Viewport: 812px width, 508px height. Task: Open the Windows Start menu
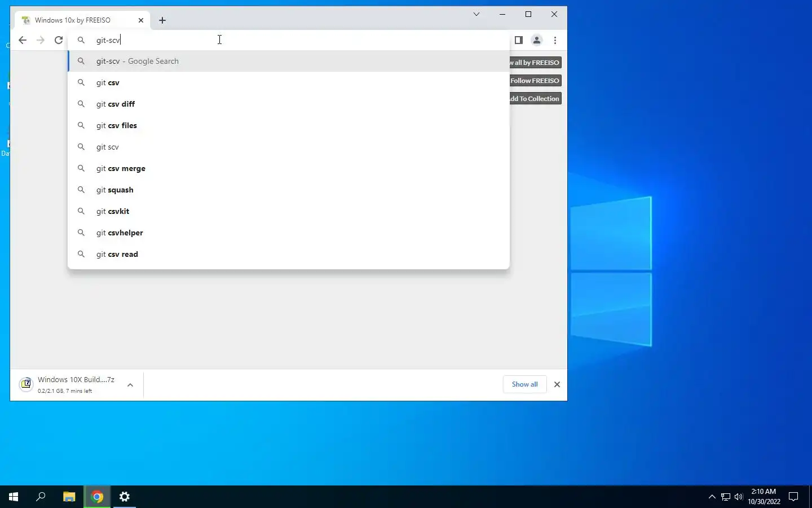(x=14, y=497)
